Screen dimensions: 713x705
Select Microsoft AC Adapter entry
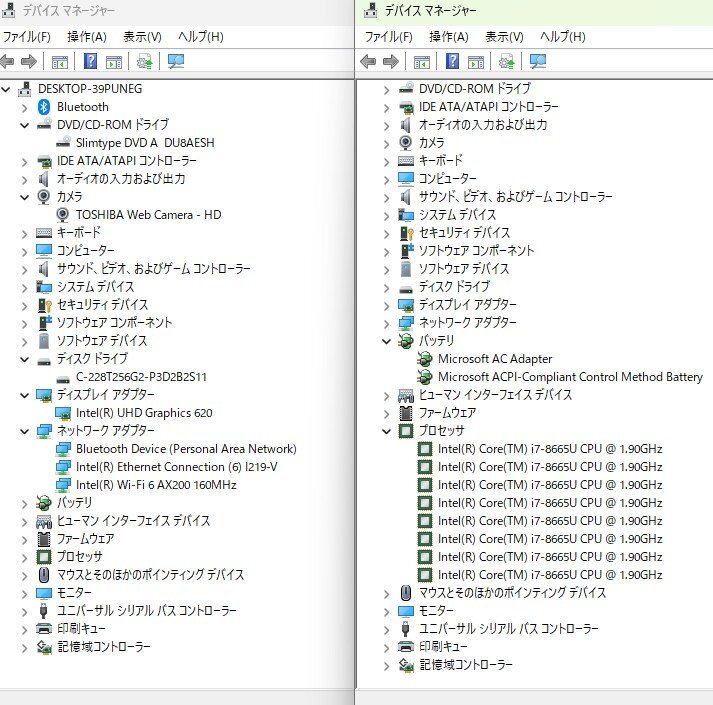(495, 359)
